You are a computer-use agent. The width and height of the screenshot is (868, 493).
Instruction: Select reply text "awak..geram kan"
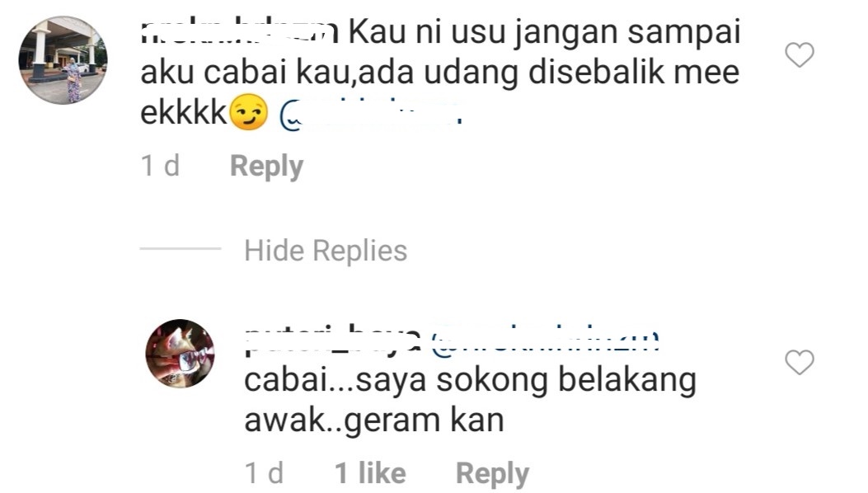click(x=374, y=420)
